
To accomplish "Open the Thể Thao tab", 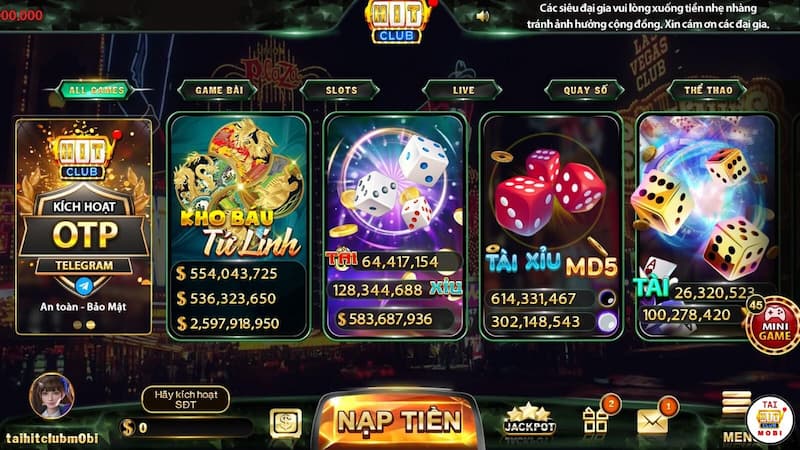I will [708, 90].
